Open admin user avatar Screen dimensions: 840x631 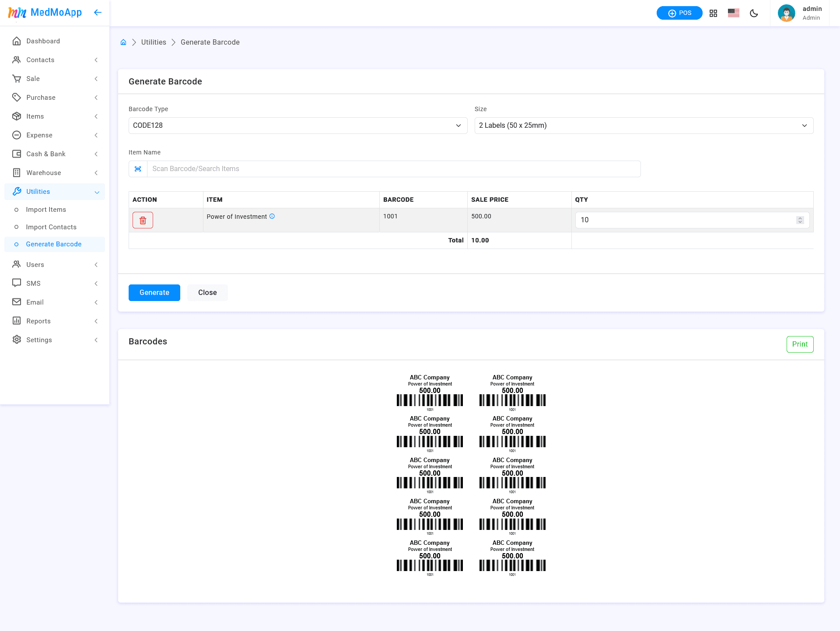(786, 13)
